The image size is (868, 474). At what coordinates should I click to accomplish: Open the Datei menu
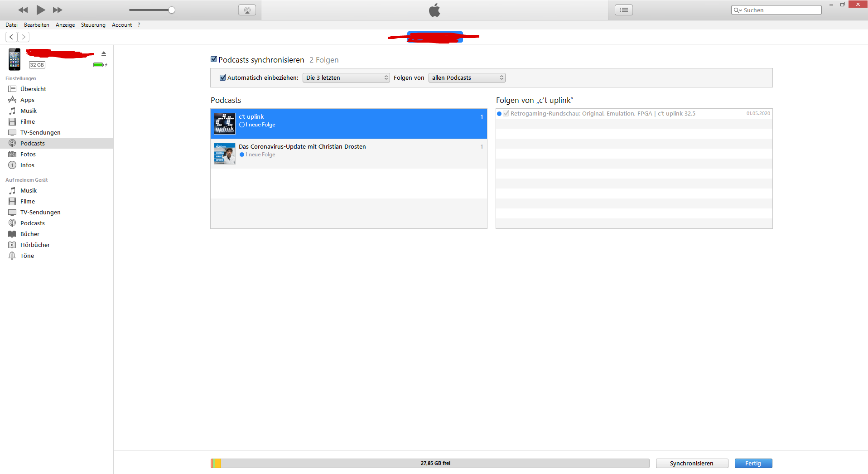coord(11,25)
